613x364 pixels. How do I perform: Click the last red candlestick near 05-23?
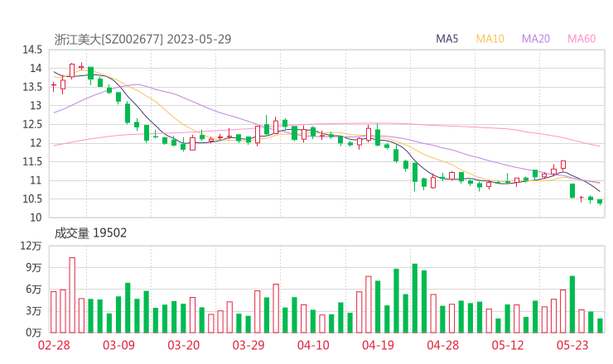tap(582, 199)
